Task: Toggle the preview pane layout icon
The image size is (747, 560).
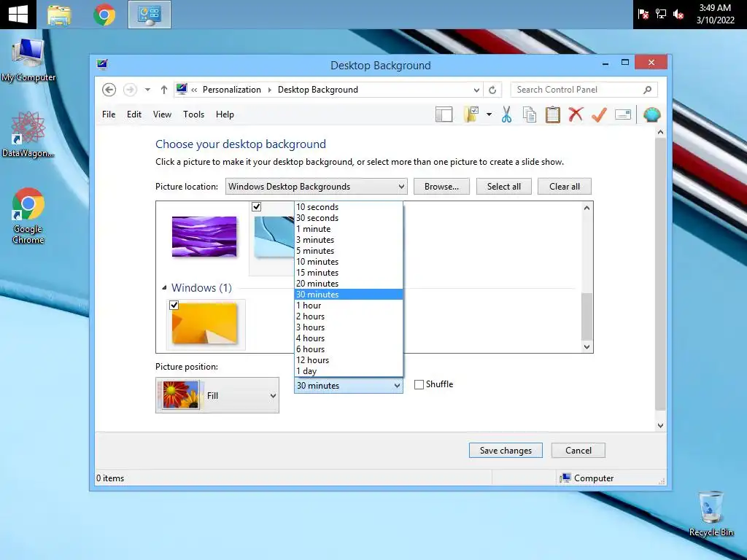Action: (444, 114)
